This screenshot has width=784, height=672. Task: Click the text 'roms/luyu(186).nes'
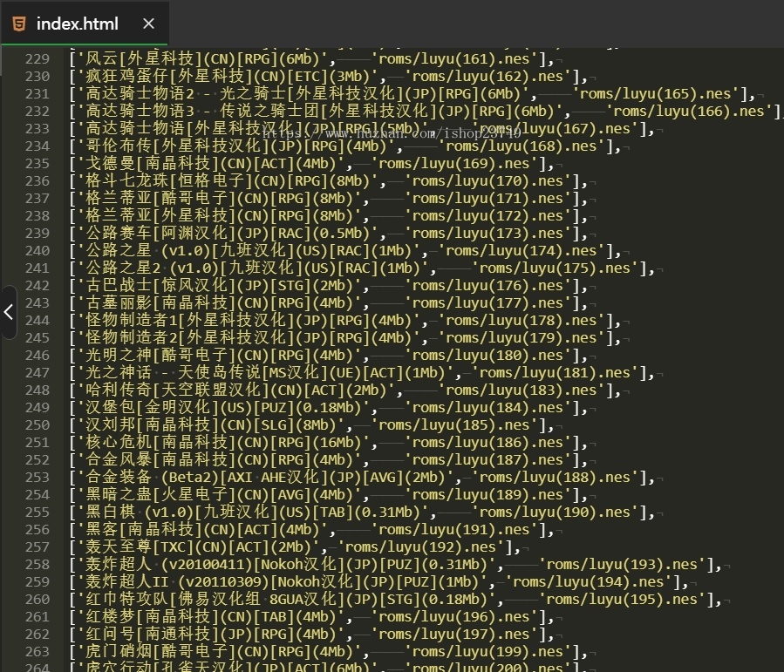pos(487,443)
